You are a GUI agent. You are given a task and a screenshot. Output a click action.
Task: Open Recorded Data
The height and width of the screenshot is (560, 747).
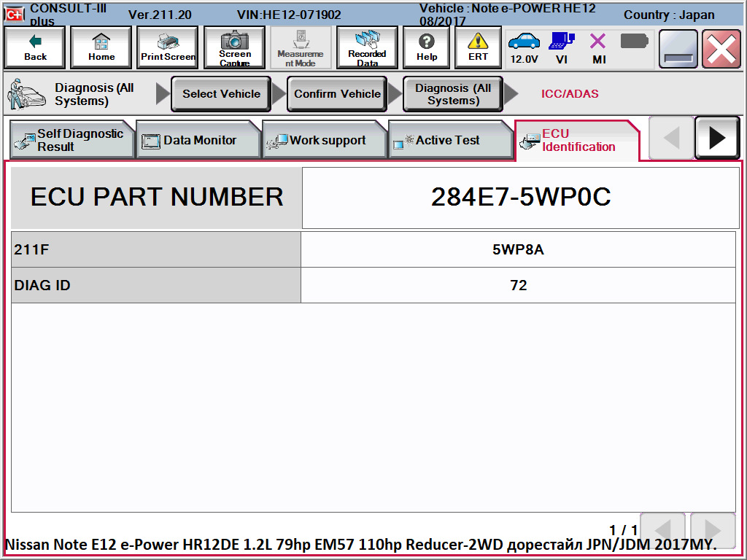click(x=367, y=47)
